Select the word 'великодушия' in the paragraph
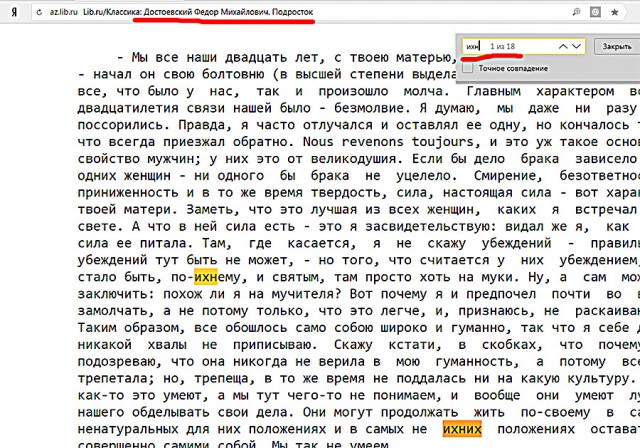This screenshot has height=448, width=640. [x=353, y=159]
